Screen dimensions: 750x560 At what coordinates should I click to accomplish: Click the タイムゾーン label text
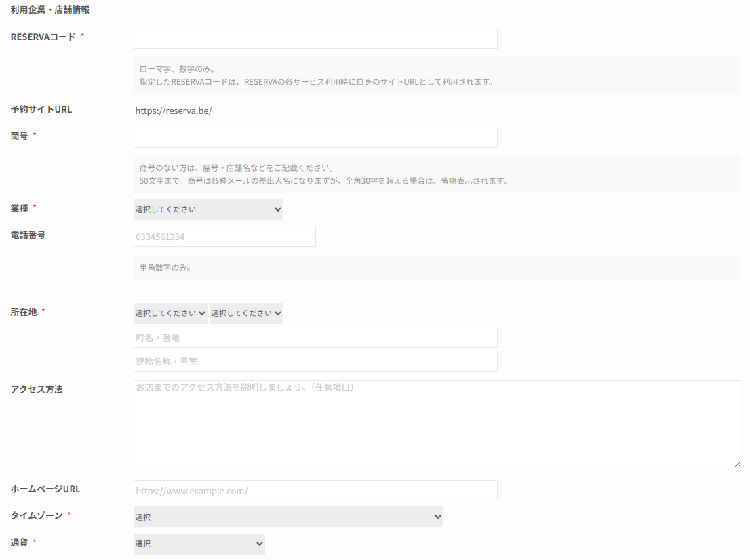point(37,515)
